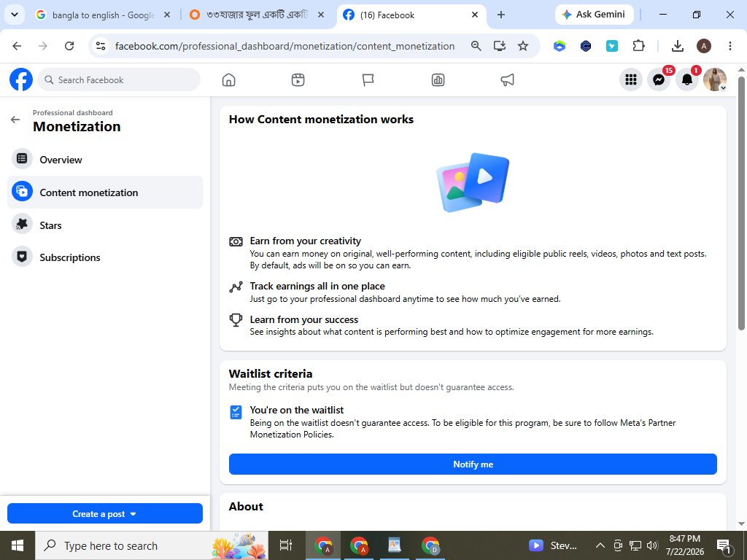Open Chrome three-dot menu
Viewport: 747px width, 560px height.
[729, 46]
